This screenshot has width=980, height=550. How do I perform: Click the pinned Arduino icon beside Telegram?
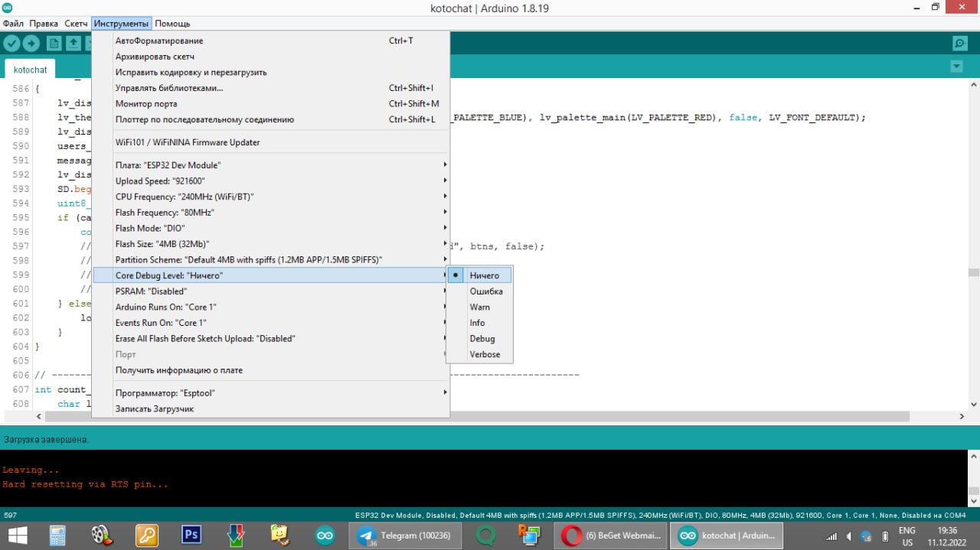325,534
